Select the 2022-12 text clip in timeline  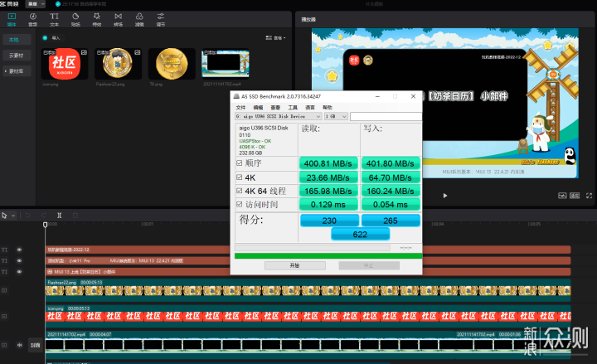[x=308, y=250]
